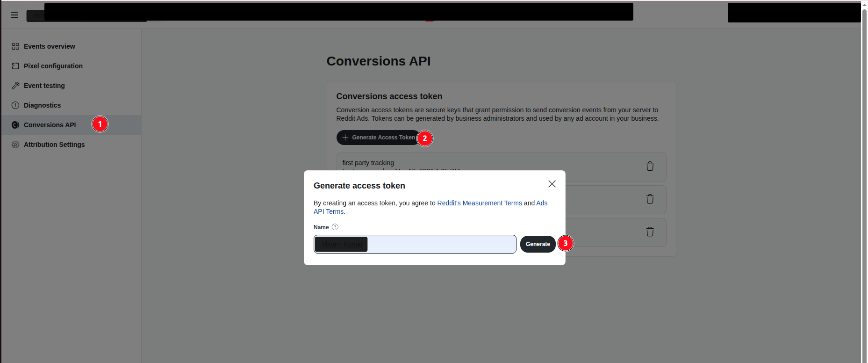868x363 pixels.
Task: Click the Event testing wrench icon
Action: point(15,86)
